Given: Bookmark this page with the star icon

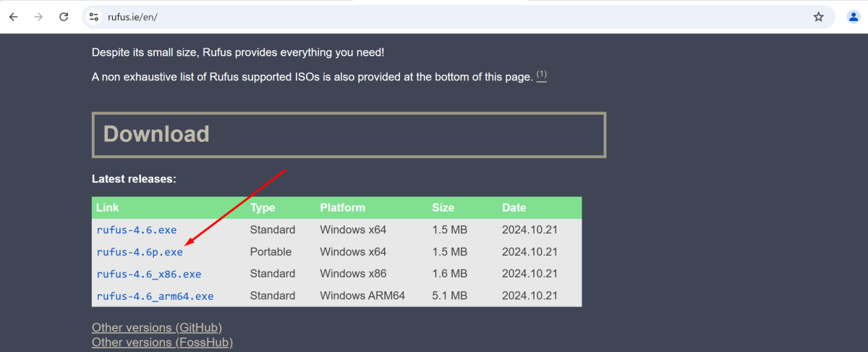Looking at the screenshot, I should [818, 17].
